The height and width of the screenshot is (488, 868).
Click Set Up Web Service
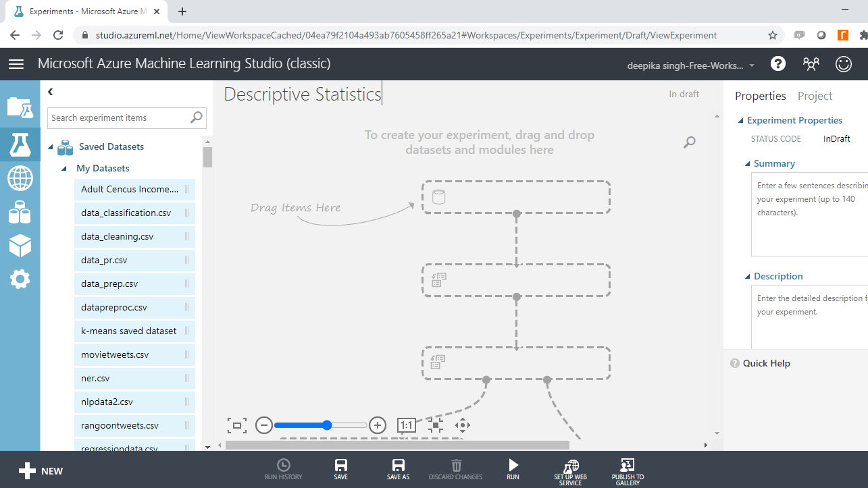[x=571, y=472]
